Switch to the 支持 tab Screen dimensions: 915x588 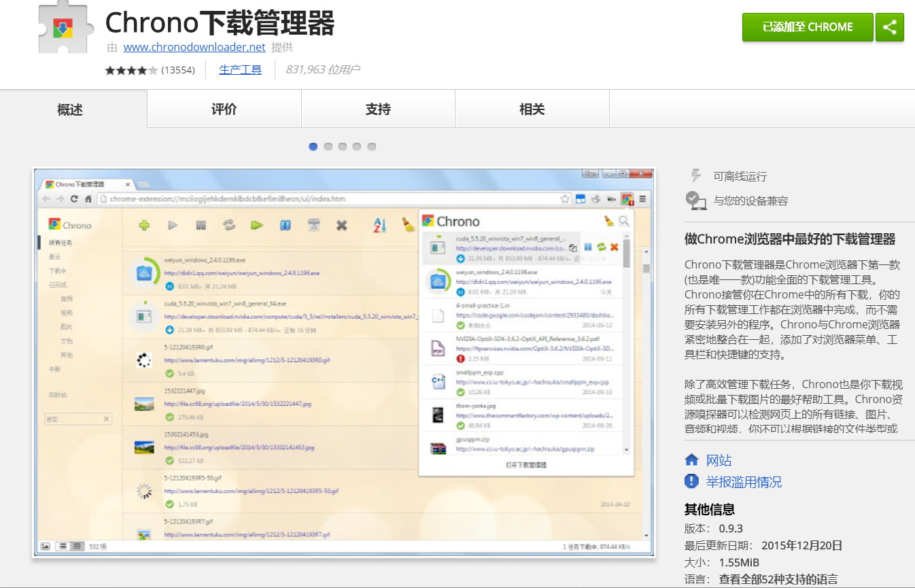click(378, 109)
